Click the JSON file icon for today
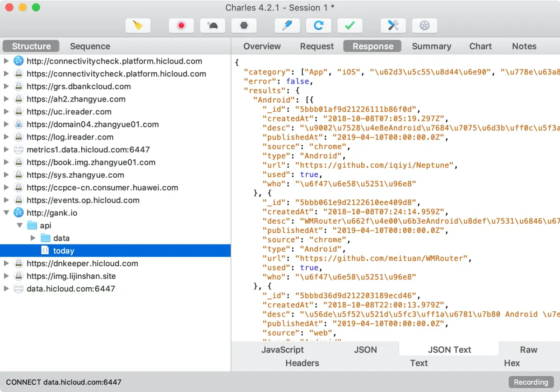Image resolution: width=560 pixels, height=392 pixels. (45, 250)
